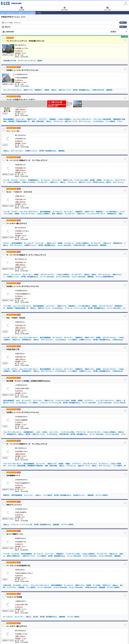
Task: Check the ドゥ・トゥールE checkbox
Action: pos(4,130)
